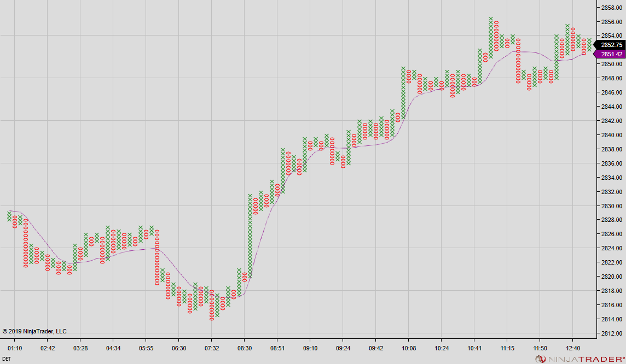Click the black 2852.75 current price marker
626x364 pixels.
tap(610, 45)
